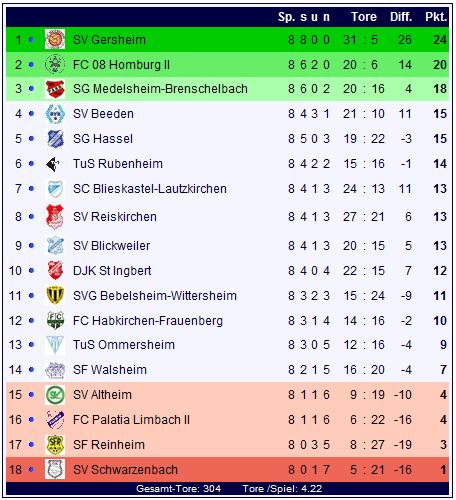
Task: Select the Pkt. column header
Action: click(x=436, y=17)
